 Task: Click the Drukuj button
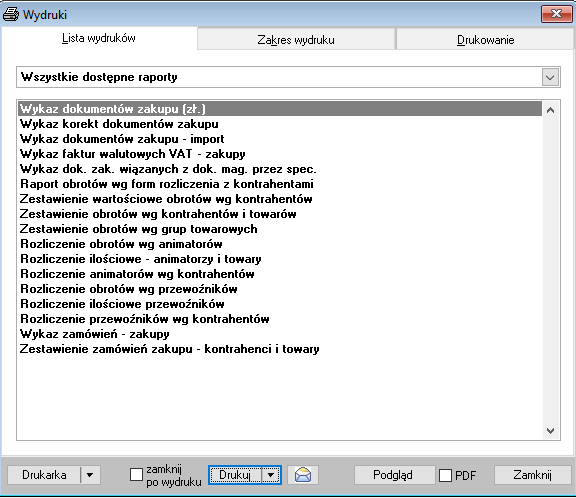click(x=235, y=475)
